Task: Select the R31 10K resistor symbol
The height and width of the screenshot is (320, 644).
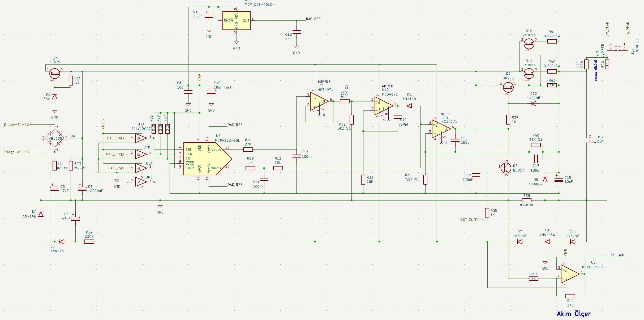Action: [345, 101]
